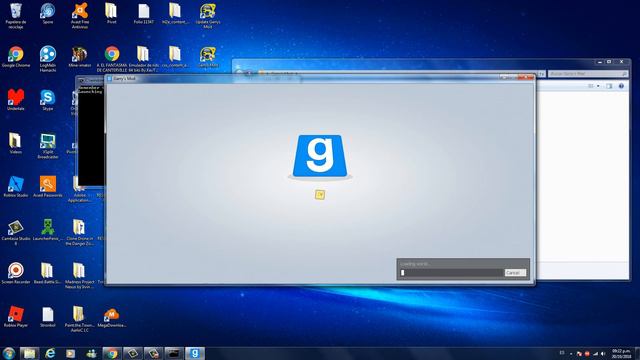
Task: Open the Paint the Town folder
Action: pos(80,318)
